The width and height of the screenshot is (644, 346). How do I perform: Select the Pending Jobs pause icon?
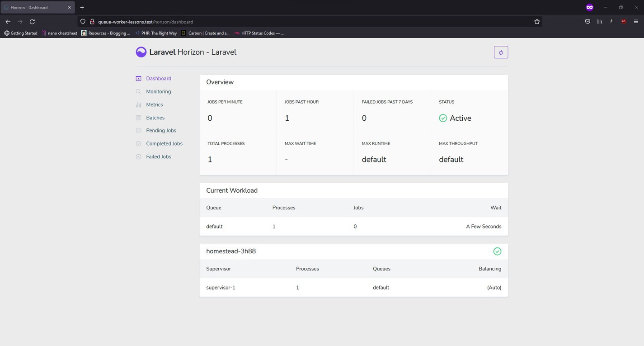coord(138,130)
